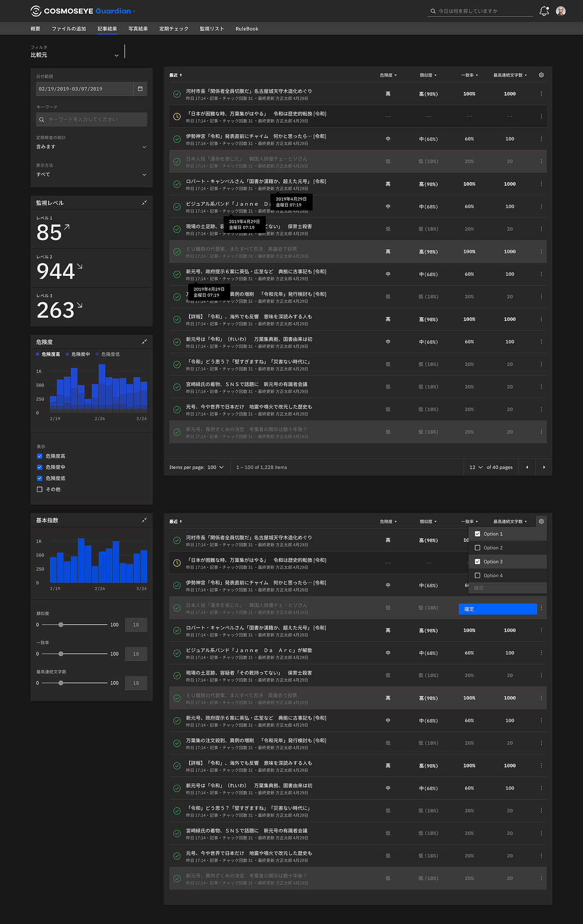The height and width of the screenshot is (924, 583).
Task: Open article 河村市長「関係者全員切腹だ」 in the upper table
Action: point(249,91)
